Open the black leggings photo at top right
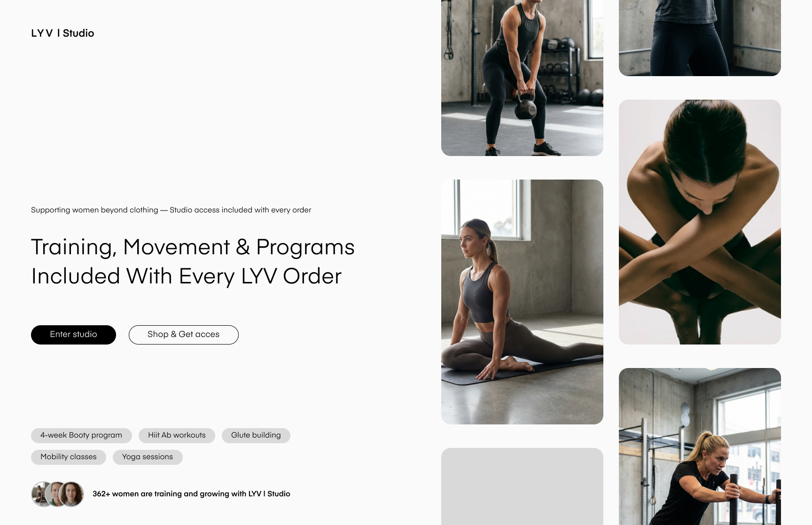The height and width of the screenshot is (525, 812). pyautogui.click(x=700, y=38)
